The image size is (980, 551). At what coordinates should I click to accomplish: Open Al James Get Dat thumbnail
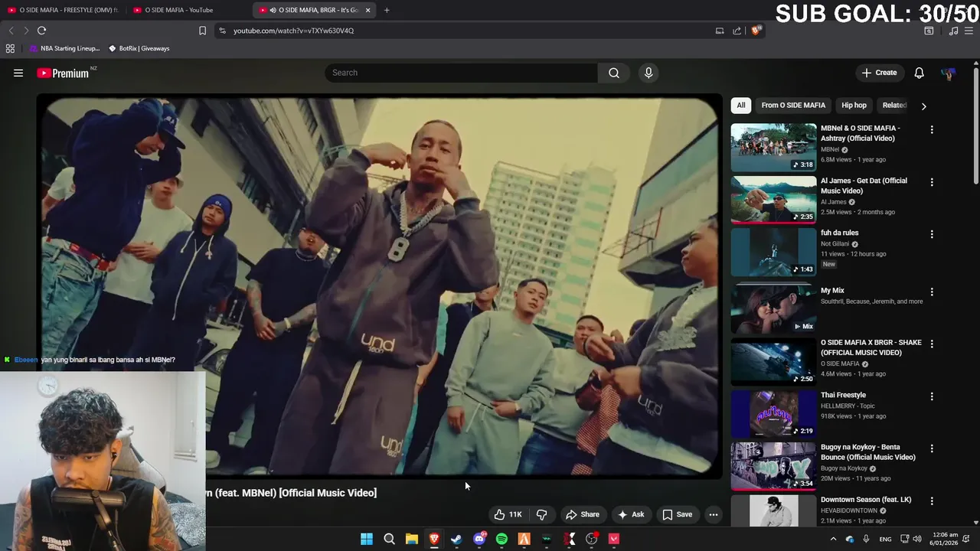pos(773,200)
